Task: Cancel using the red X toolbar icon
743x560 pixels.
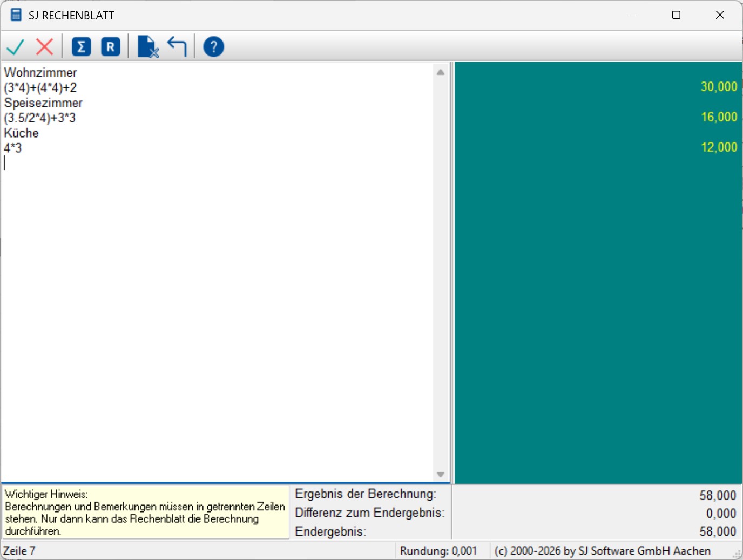Action: 44,47
